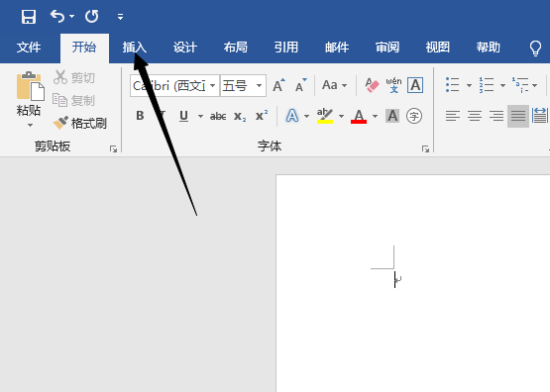Align text left
Image resolution: width=550 pixels, height=392 pixels.
click(x=453, y=116)
